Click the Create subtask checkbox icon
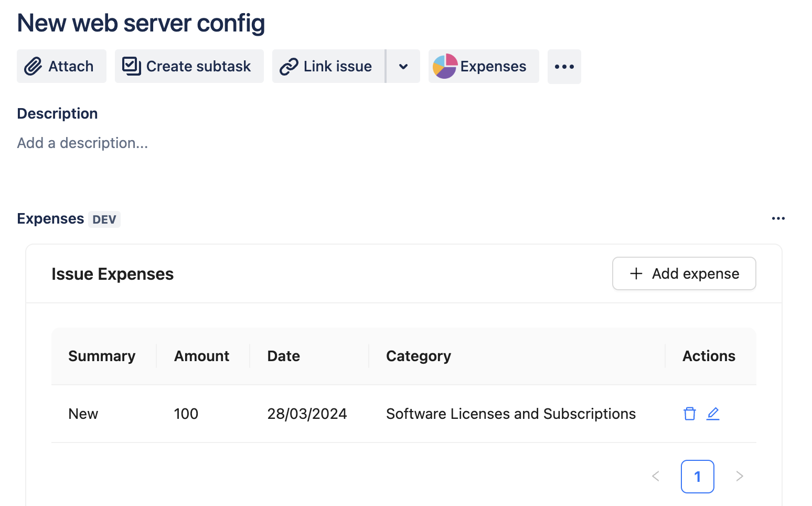 pyautogui.click(x=131, y=67)
